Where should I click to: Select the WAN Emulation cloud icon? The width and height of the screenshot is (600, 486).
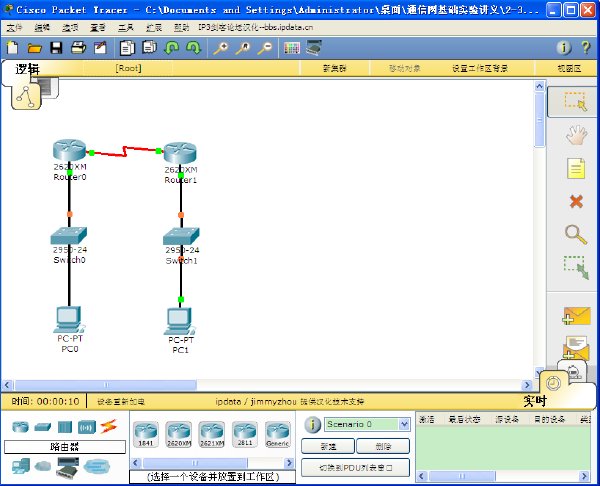42,466
